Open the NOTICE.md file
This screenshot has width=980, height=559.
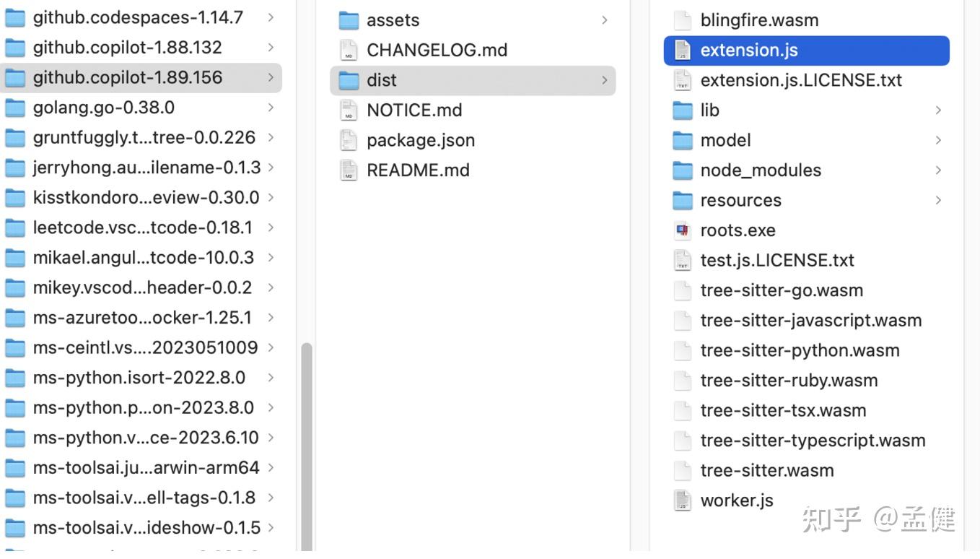(414, 110)
